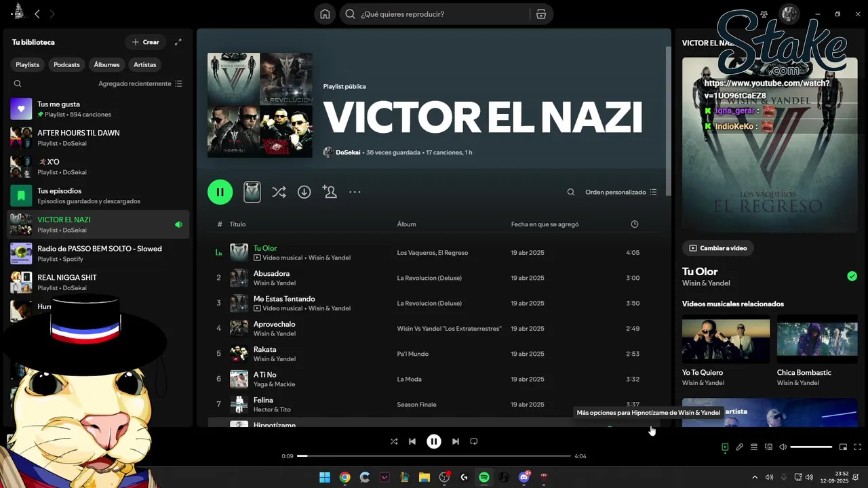Enter full screen mode icon
Screen dimensions: 868x488
click(x=858, y=447)
